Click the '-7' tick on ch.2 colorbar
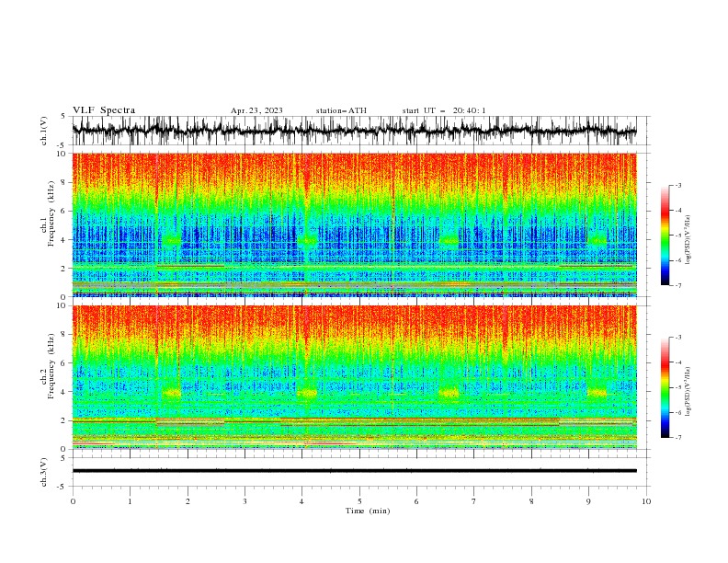This screenshot has width=728, height=563. (x=677, y=438)
